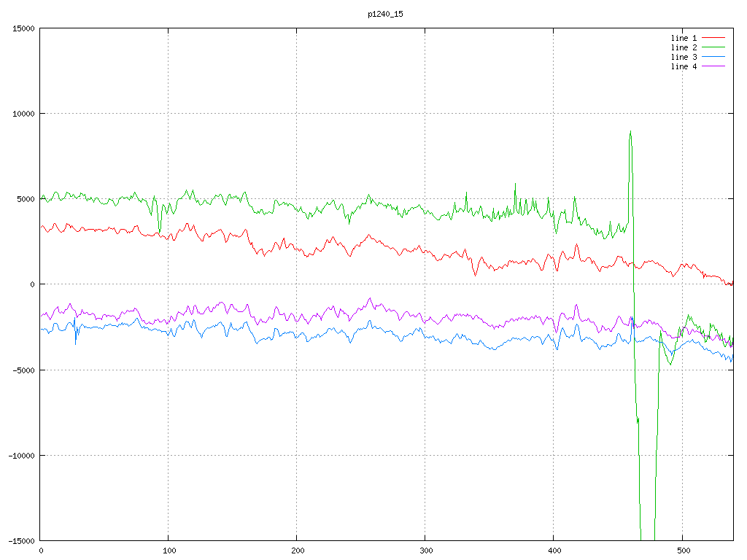Select the 'line 3' legend label
The height and width of the screenshot is (560, 747).
pyautogui.click(x=684, y=57)
